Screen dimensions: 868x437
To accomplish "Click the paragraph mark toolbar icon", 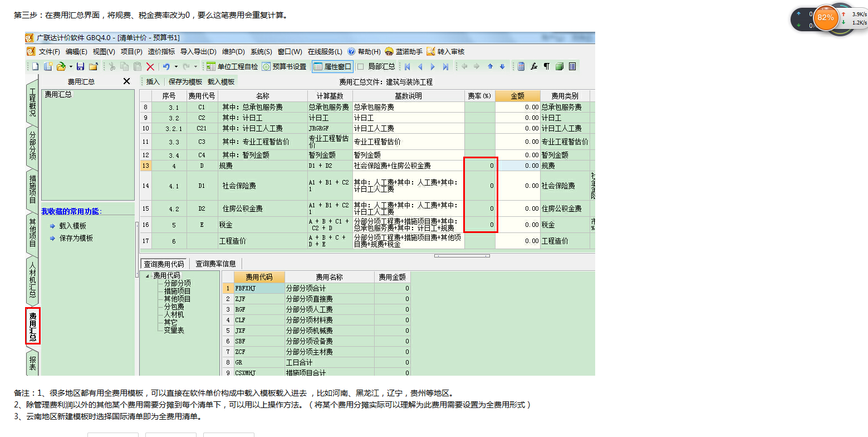I will 546,66.
